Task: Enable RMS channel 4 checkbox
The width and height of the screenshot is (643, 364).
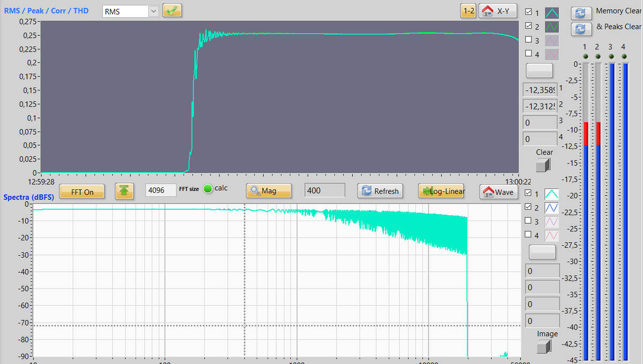Action: click(529, 54)
